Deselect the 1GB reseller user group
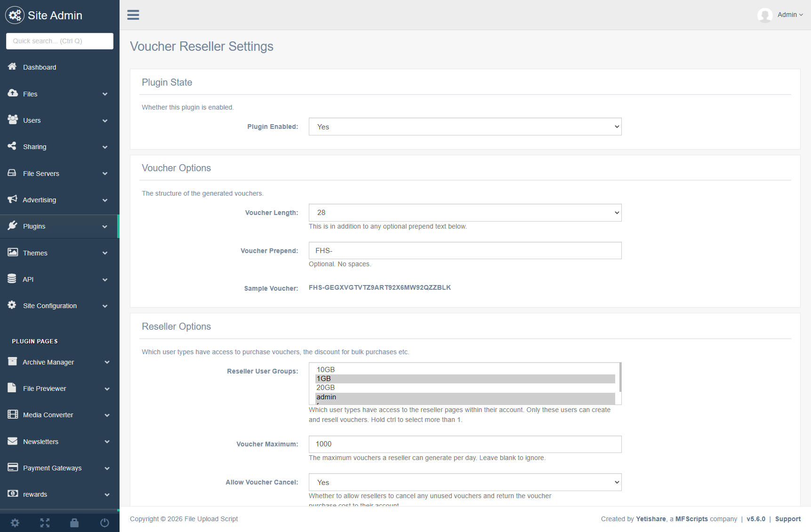811x532 pixels. [x=324, y=379]
